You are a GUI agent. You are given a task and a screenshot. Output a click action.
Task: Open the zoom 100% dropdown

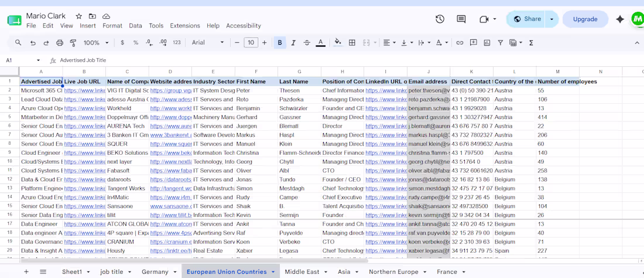pyautogui.click(x=96, y=42)
